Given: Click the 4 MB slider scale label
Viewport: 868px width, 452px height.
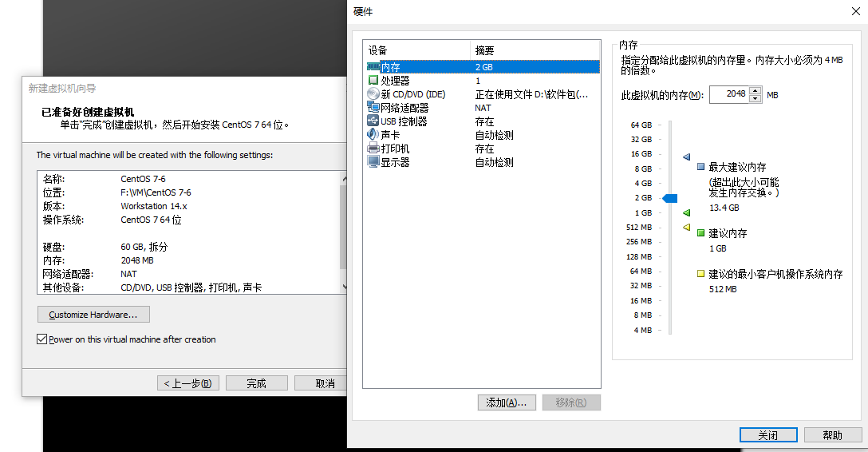Looking at the screenshot, I should pyautogui.click(x=643, y=330).
